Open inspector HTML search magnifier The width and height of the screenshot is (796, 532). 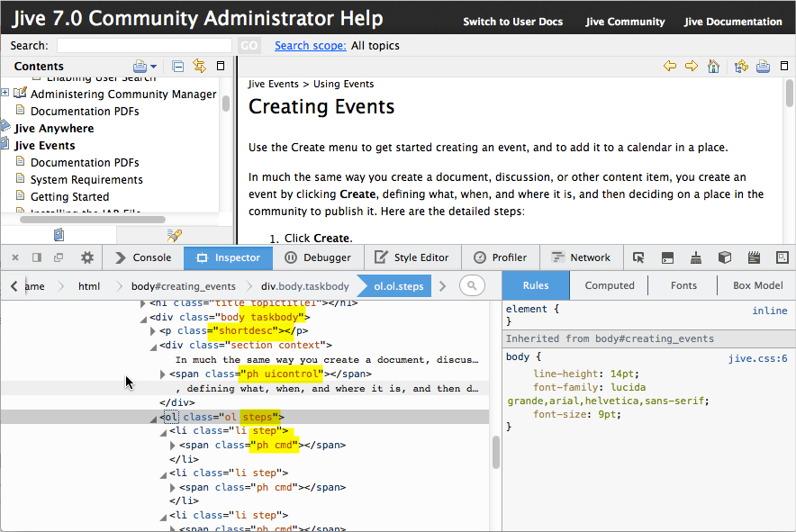coord(472,285)
